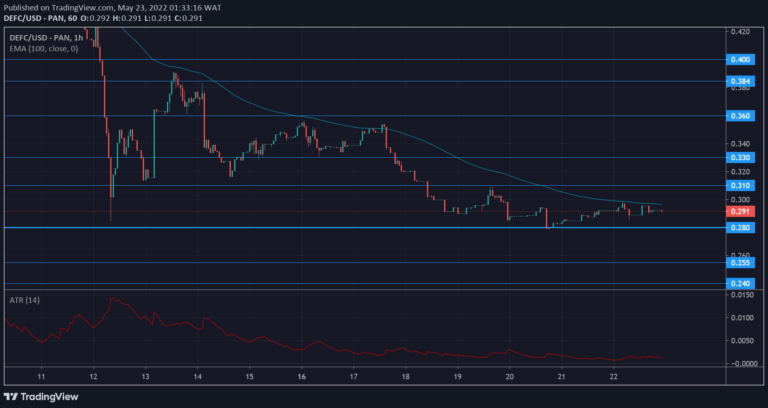Select the 0.330 price level label
This screenshot has width=768, height=408.
[740, 158]
